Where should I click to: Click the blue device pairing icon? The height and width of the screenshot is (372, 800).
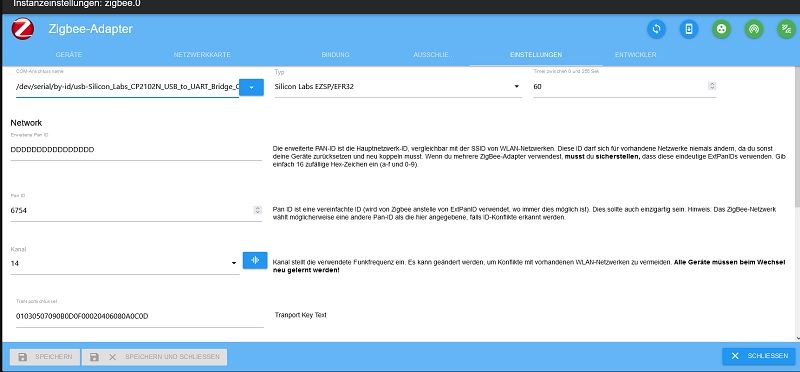pyautogui.click(x=689, y=29)
